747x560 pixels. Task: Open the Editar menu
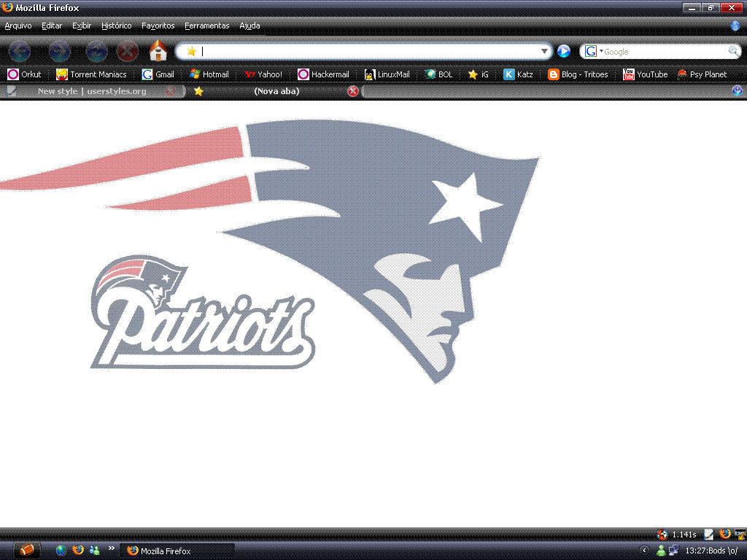[52, 26]
